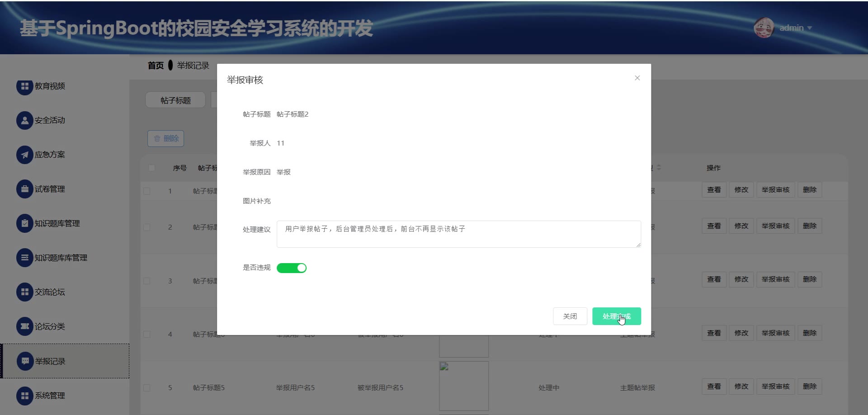Viewport: 868px width, 415px height.
Task: Check the checkbox for row 3
Action: pyautogui.click(x=147, y=281)
